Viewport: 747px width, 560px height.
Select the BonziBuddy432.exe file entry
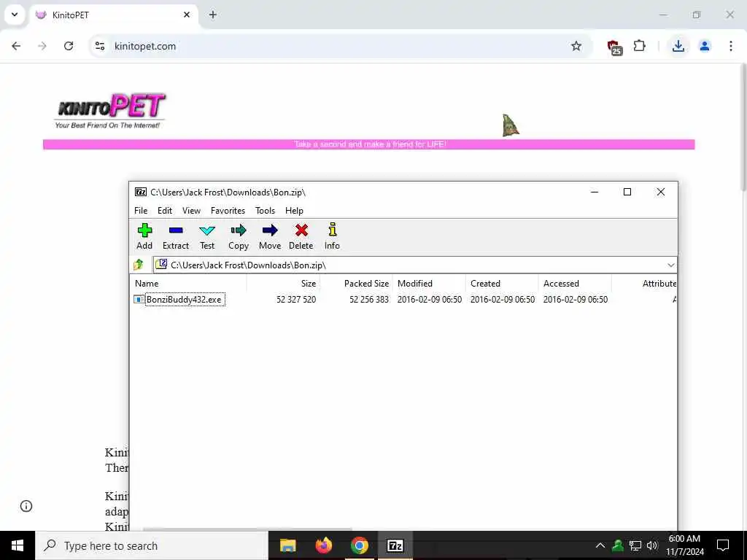point(185,300)
